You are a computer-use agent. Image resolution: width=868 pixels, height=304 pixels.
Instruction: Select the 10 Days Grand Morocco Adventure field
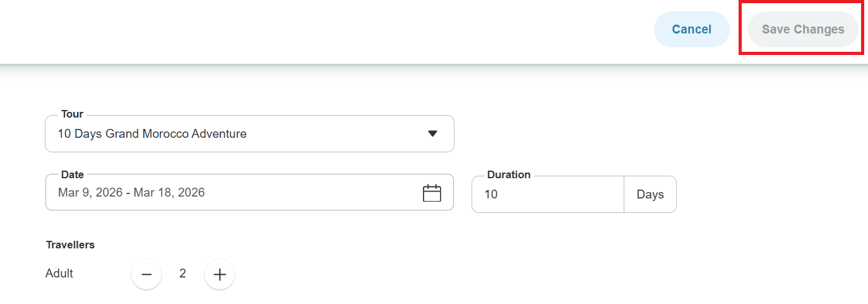coord(152,134)
